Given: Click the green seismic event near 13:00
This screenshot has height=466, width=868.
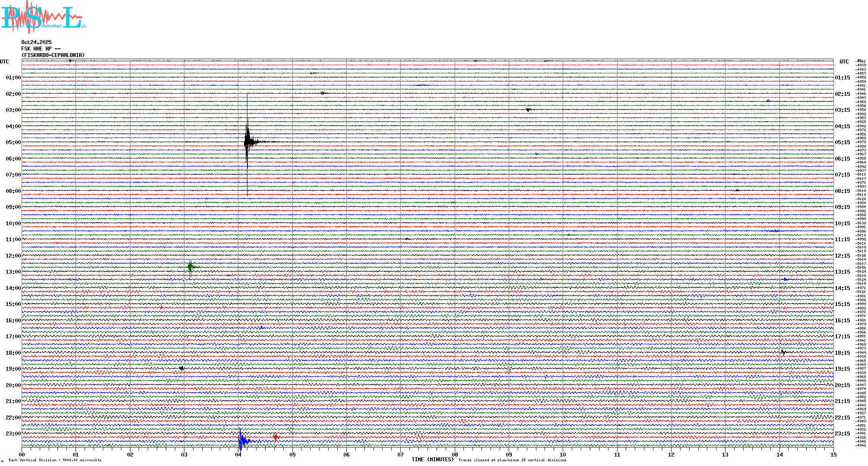Looking at the screenshot, I should pos(190,267).
